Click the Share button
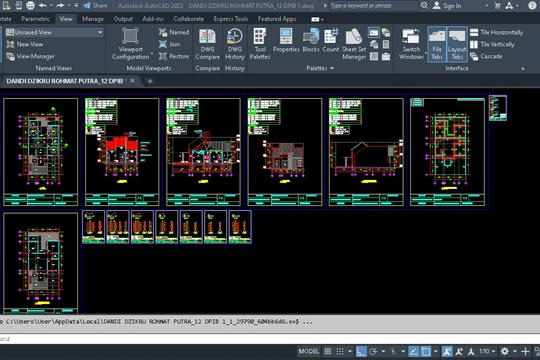Screen dimensions: 540x360 95,6
